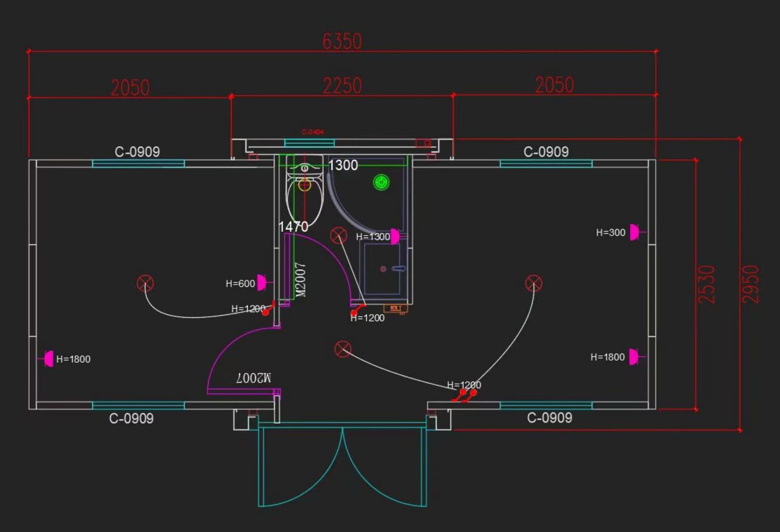Select the toilet symbol in the bathroom
Image resolution: width=780 pixels, height=532 pixels.
305,192
